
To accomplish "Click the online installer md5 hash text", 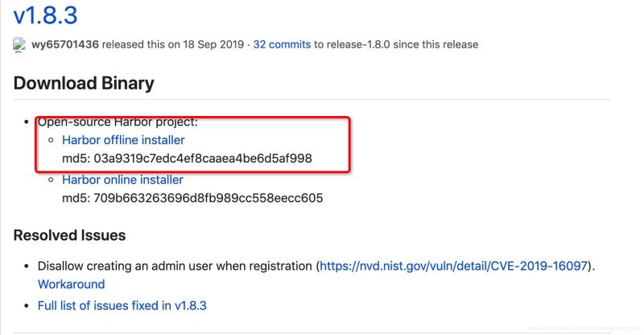I will 192,198.
